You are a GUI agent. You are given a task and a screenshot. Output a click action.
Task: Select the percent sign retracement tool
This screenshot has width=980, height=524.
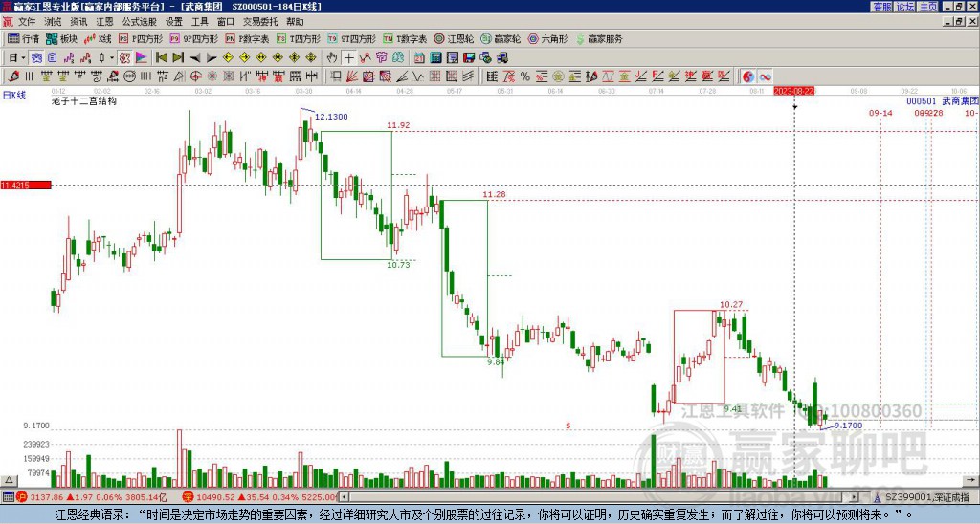coord(525,76)
